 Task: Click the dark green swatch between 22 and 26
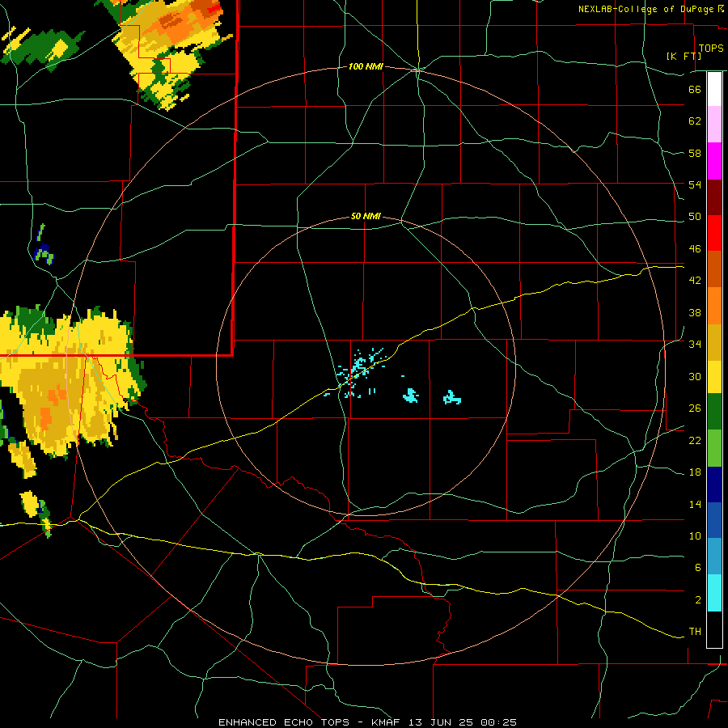[x=714, y=412]
